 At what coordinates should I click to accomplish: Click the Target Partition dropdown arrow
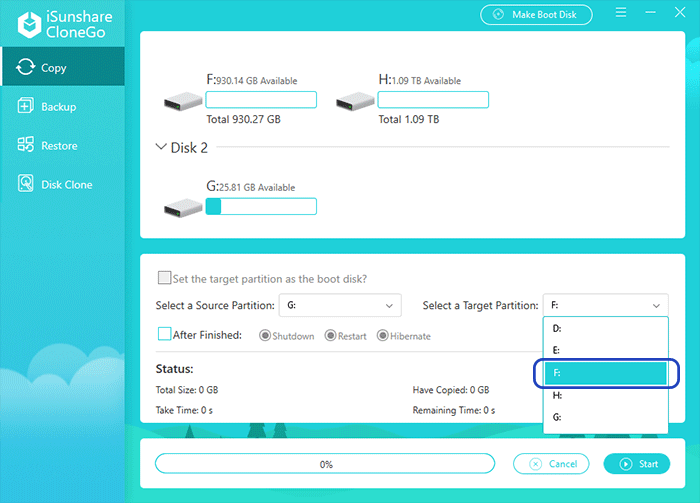tap(656, 306)
